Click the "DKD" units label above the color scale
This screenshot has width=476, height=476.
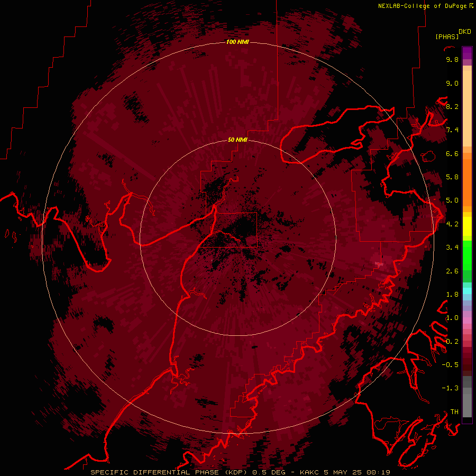(x=464, y=32)
